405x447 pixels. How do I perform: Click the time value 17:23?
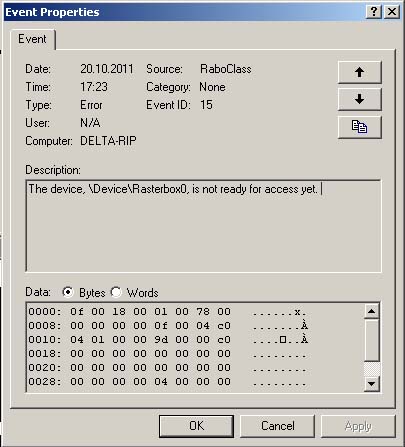coord(94,87)
